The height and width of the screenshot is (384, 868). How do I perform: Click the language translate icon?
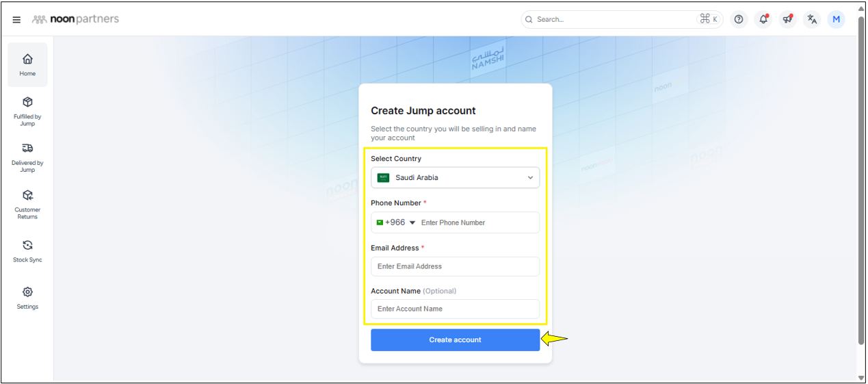click(x=812, y=19)
